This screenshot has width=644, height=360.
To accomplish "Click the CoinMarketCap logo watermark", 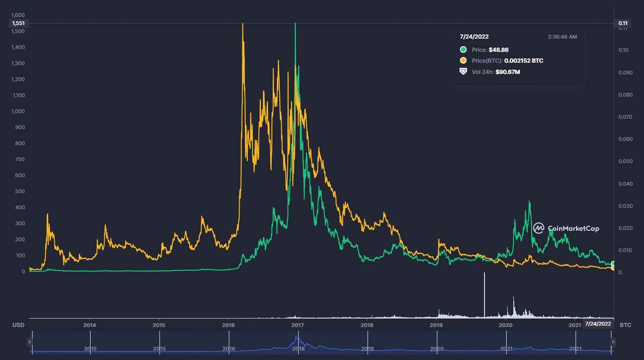I will coord(566,229).
